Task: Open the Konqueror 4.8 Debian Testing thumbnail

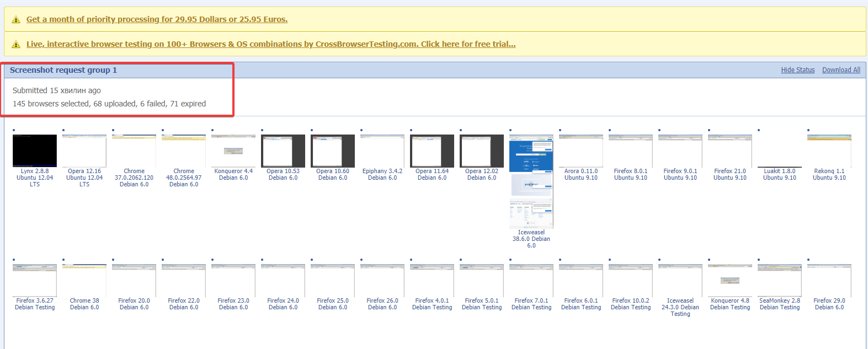Action: [x=730, y=280]
